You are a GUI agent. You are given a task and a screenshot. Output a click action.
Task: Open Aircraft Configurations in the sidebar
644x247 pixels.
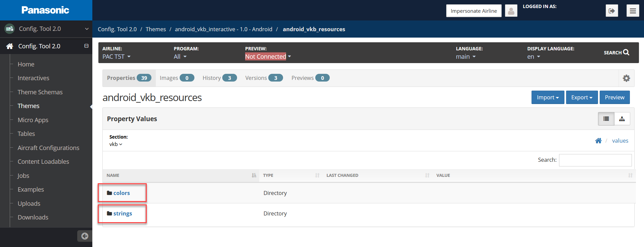[48, 148]
